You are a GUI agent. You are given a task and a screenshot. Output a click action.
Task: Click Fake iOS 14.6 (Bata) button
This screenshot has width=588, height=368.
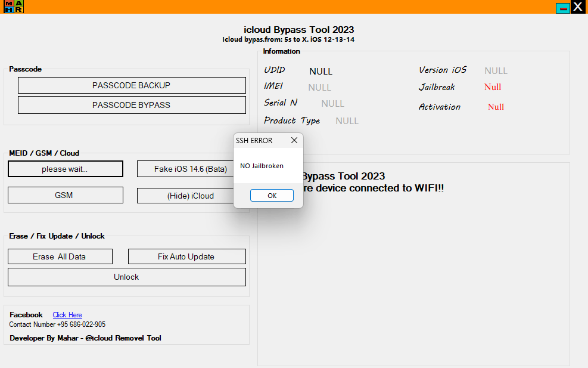(186, 169)
